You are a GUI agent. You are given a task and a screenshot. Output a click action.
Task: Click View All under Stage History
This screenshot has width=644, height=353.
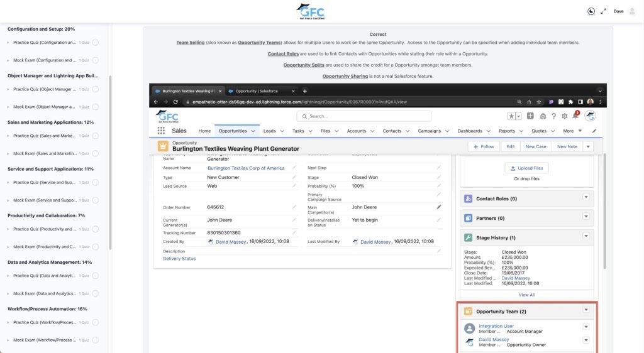point(526,295)
